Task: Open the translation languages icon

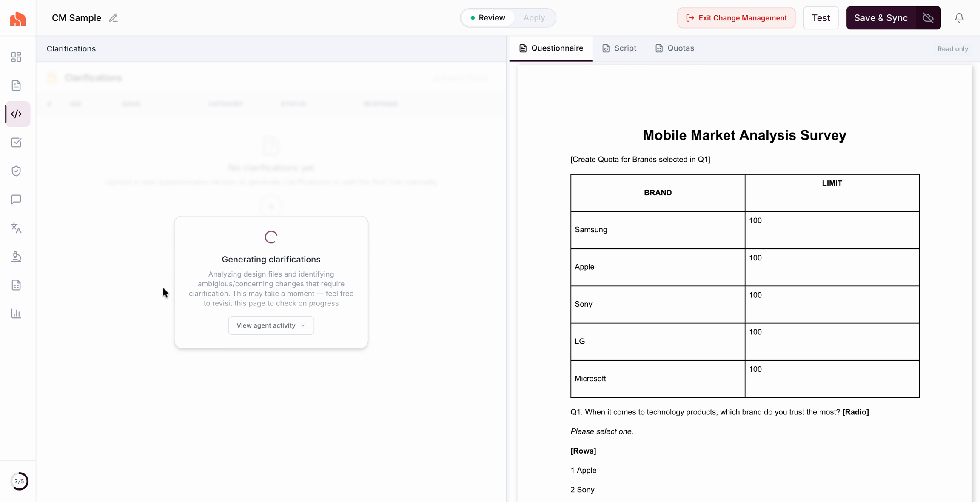Action: pos(16,228)
